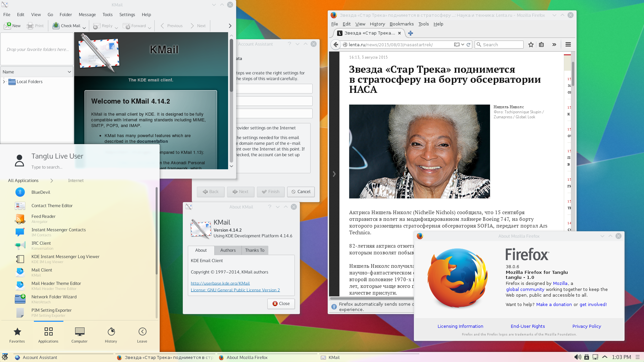Close the Lenta.ru tab in Firefox
The height and width of the screenshot is (362, 644).
399,33
